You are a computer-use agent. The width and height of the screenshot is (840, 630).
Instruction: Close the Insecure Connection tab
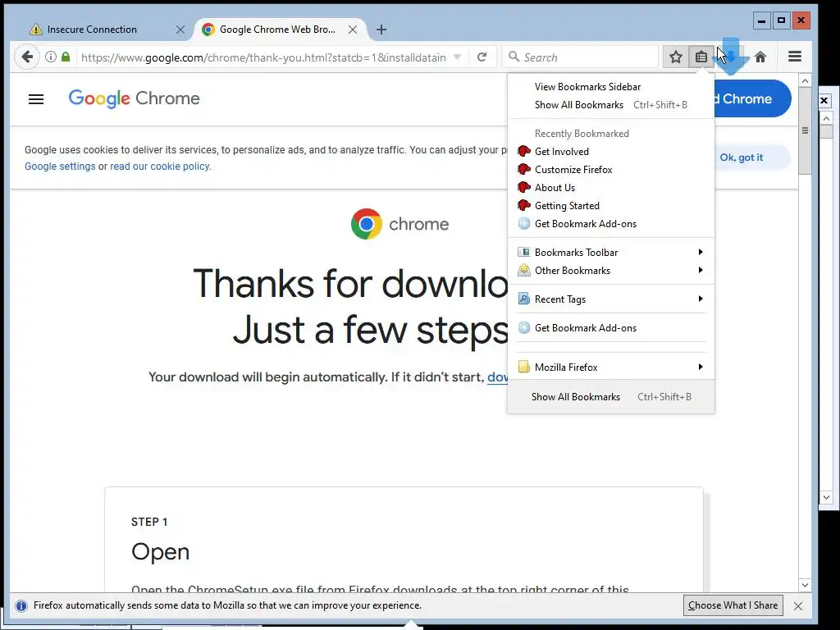click(180, 30)
